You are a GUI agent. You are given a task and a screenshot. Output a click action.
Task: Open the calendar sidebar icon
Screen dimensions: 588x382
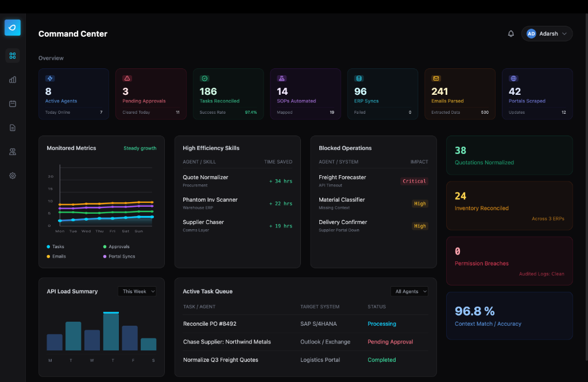(x=13, y=103)
